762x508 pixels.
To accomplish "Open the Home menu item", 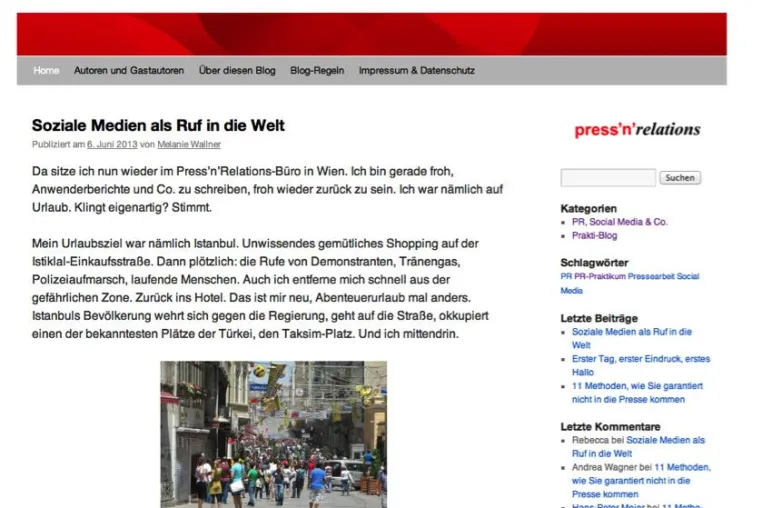I will [x=46, y=70].
